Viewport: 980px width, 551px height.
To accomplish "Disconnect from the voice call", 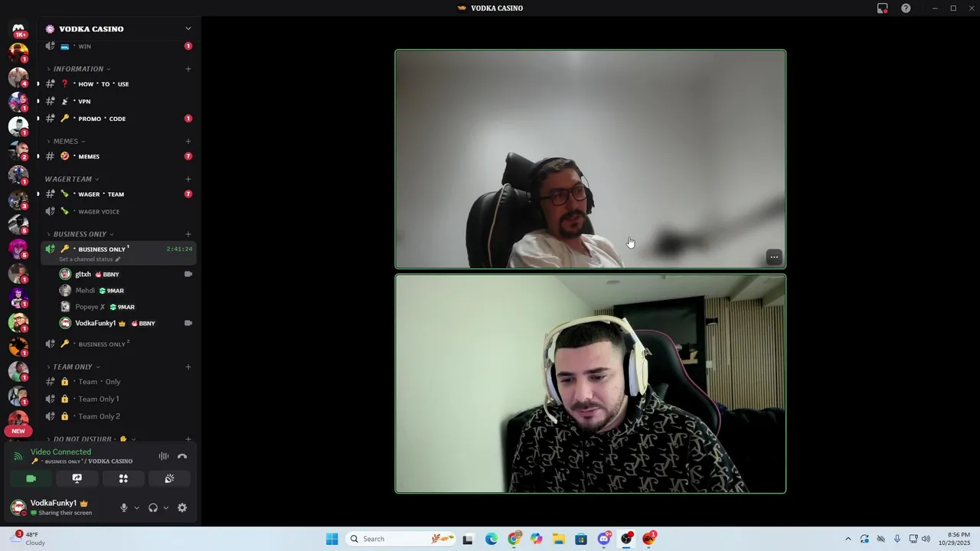I will (182, 456).
